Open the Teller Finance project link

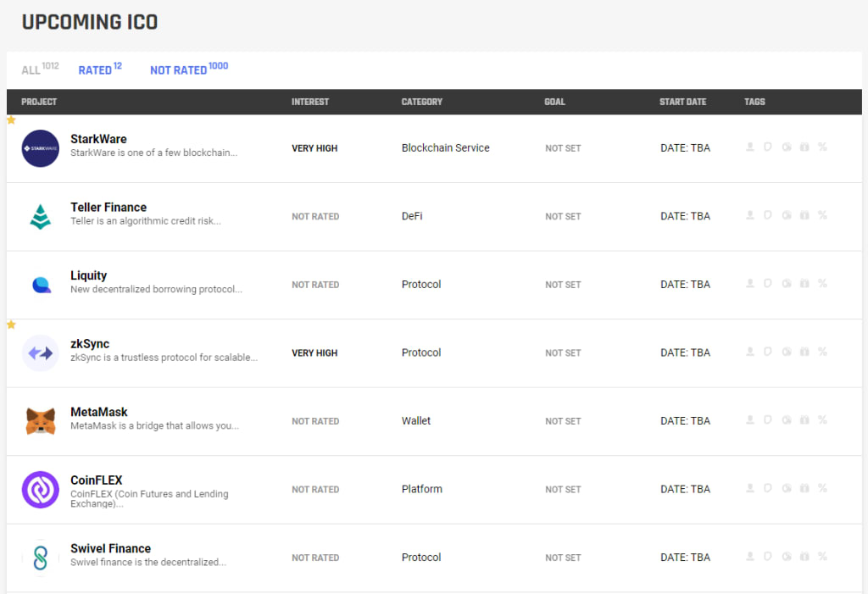pyautogui.click(x=108, y=207)
